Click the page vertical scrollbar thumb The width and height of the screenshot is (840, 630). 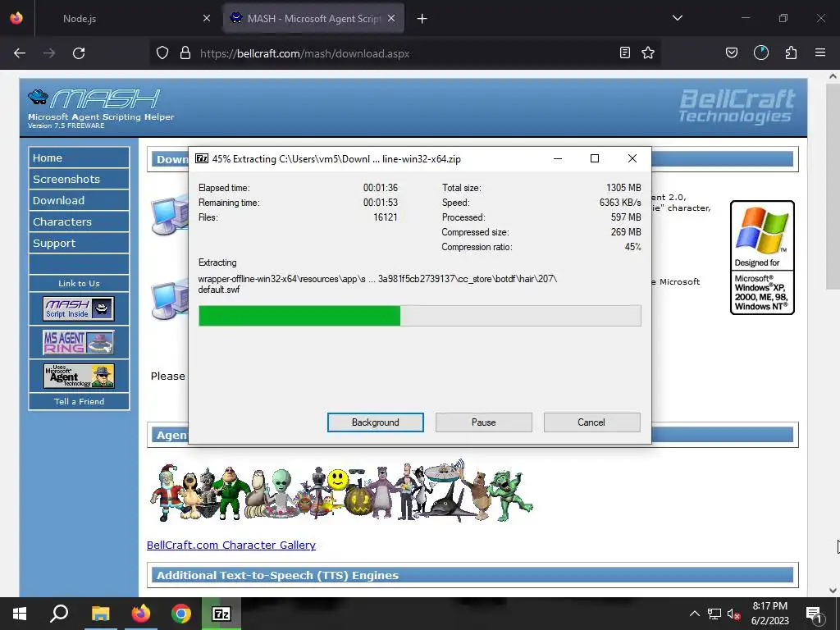(x=833, y=185)
